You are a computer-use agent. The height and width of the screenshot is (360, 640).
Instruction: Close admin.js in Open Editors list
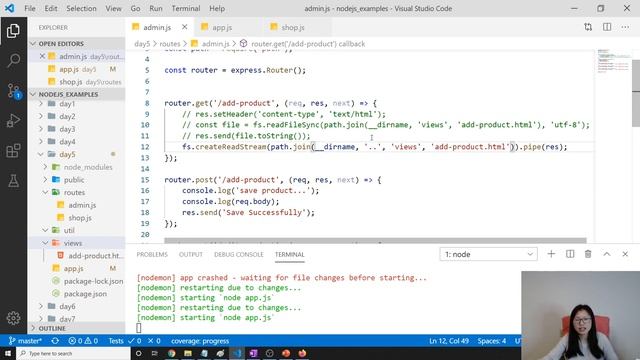pyautogui.click(x=42, y=56)
